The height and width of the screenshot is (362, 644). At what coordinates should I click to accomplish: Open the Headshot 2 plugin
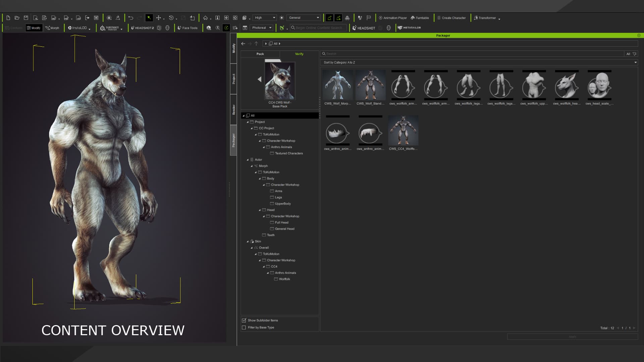point(143,28)
